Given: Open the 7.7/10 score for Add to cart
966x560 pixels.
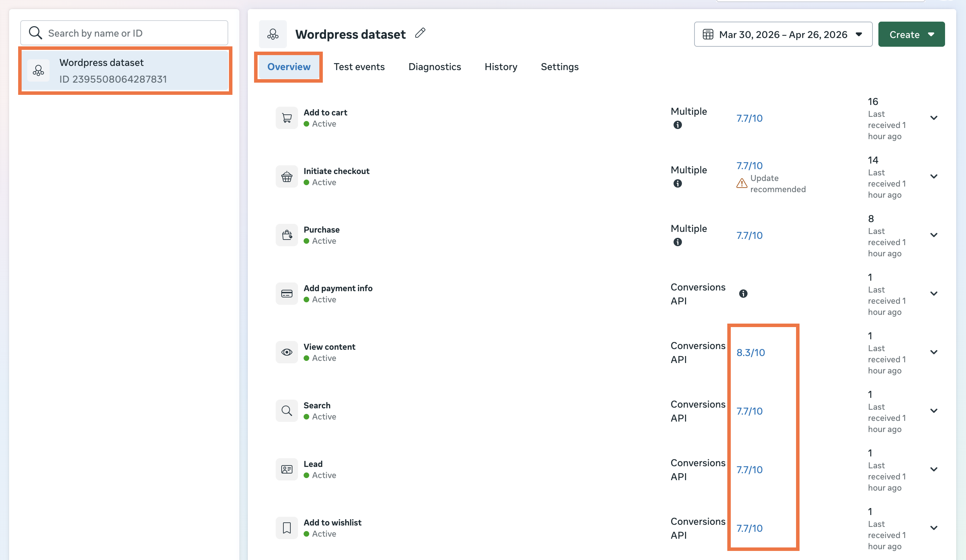Looking at the screenshot, I should pyautogui.click(x=749, y=118).
